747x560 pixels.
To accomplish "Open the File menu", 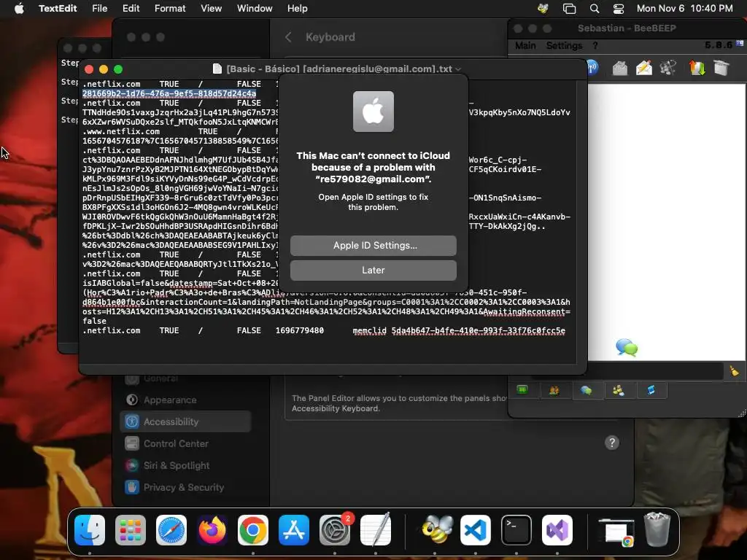I will 99,8.
